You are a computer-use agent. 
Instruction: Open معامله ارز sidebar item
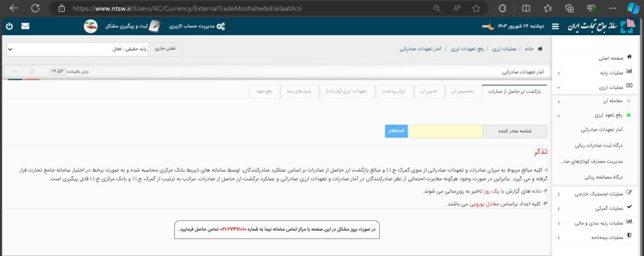point(613,101)
